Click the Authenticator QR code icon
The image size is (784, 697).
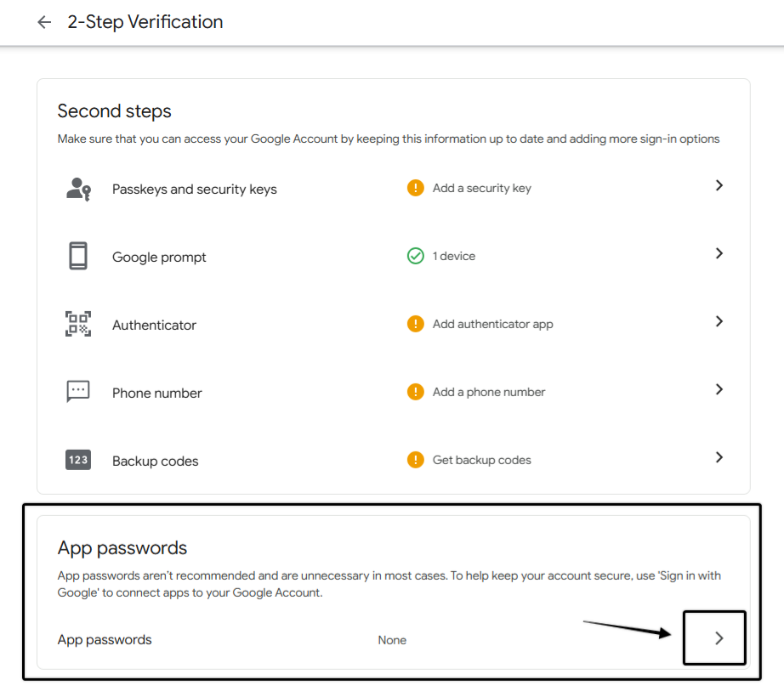[x=78, y=324]
